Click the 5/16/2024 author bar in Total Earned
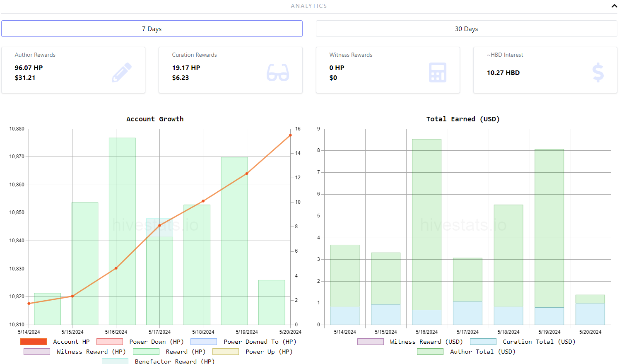 click(426, 224)
